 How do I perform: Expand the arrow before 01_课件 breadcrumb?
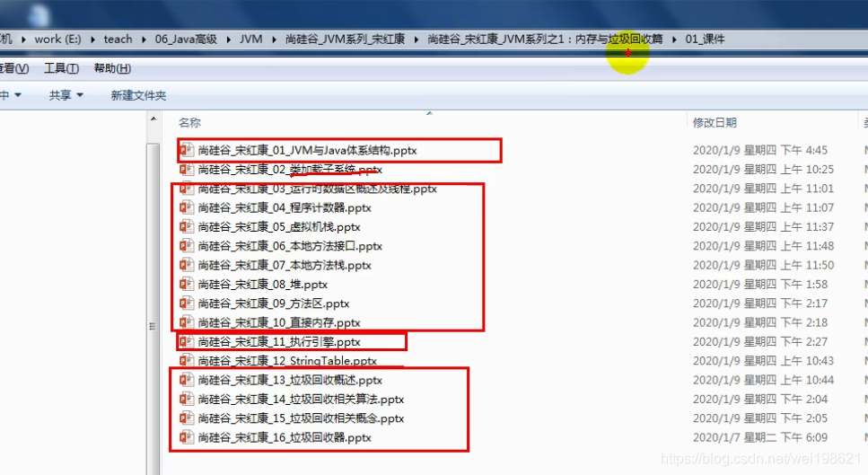point(674,40)
